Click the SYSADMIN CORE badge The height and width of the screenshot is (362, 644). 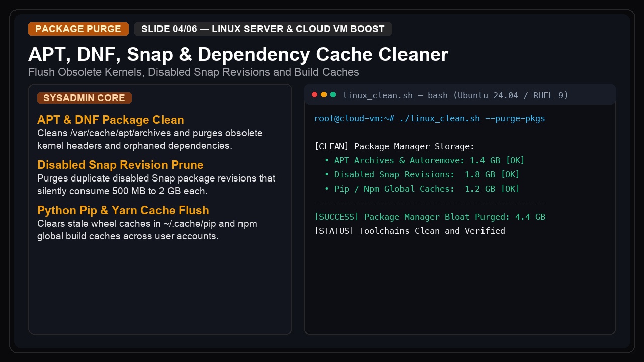pyautogui.click(x=85, y=98)
